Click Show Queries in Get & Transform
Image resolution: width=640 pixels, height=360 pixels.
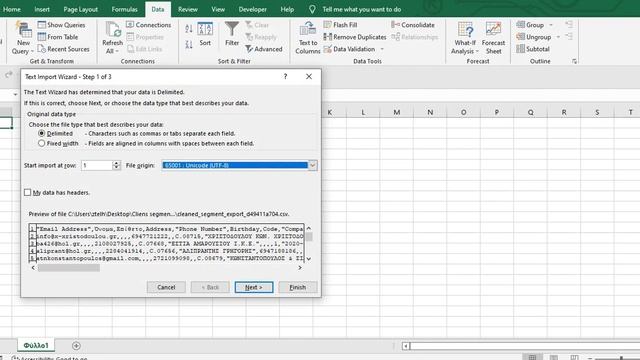coord(61,25)
